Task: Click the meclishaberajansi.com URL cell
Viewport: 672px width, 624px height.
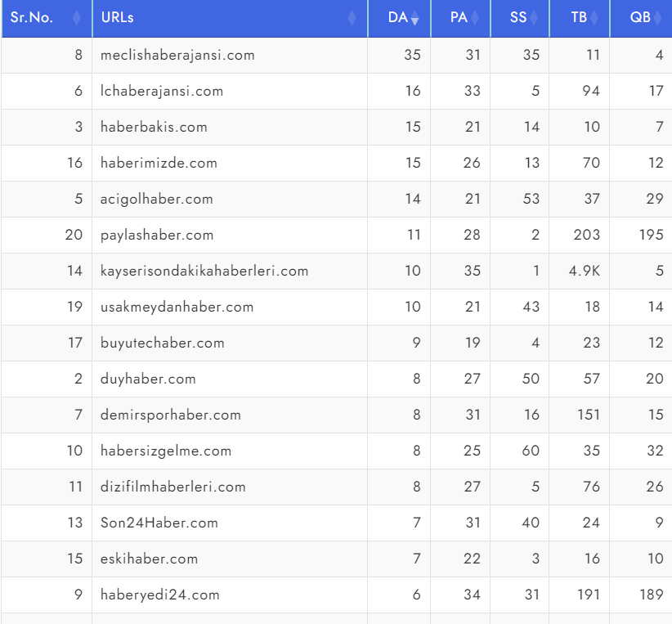Action: pyautogui.click(x=177, y=56)
